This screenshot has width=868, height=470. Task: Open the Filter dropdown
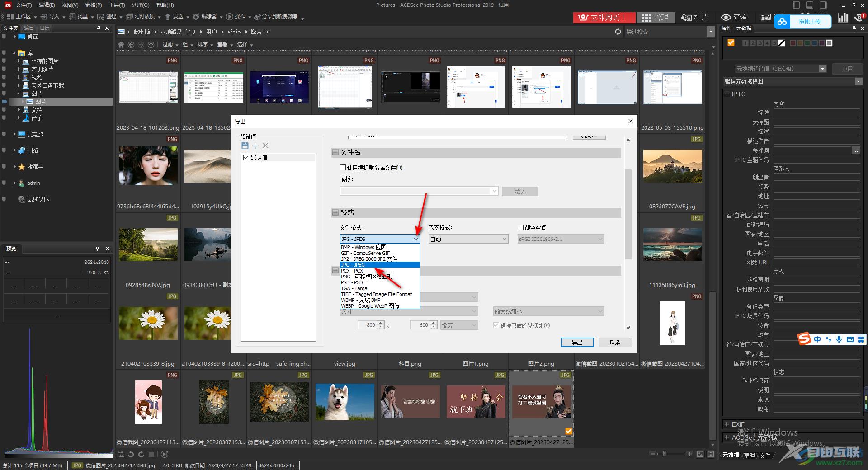point(170,44)
